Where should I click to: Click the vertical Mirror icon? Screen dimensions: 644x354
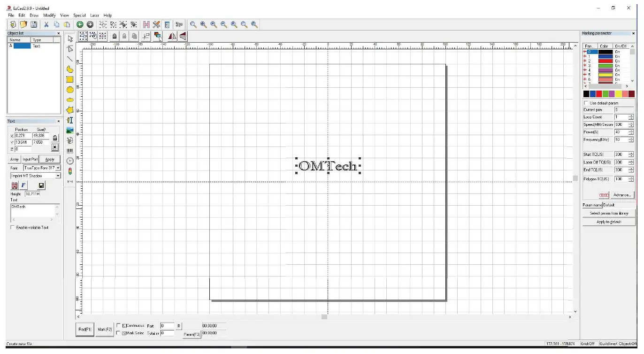point(183,36)
